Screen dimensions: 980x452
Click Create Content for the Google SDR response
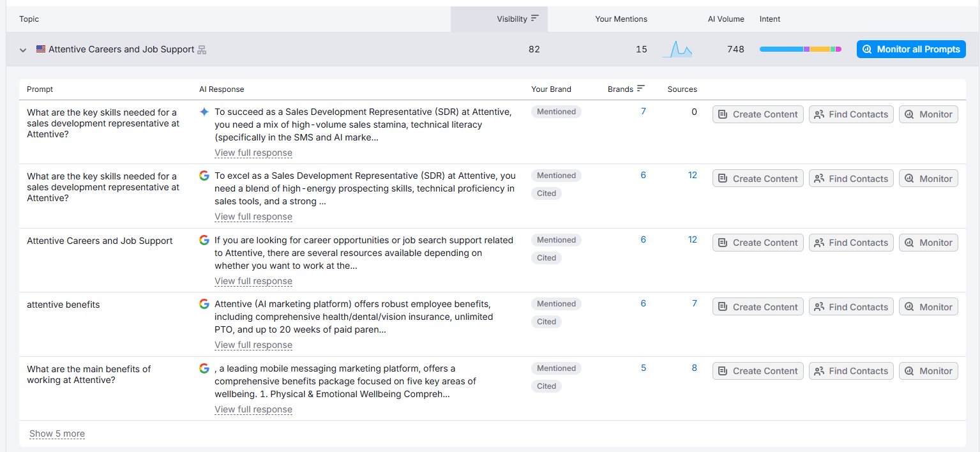pos(758,179)
